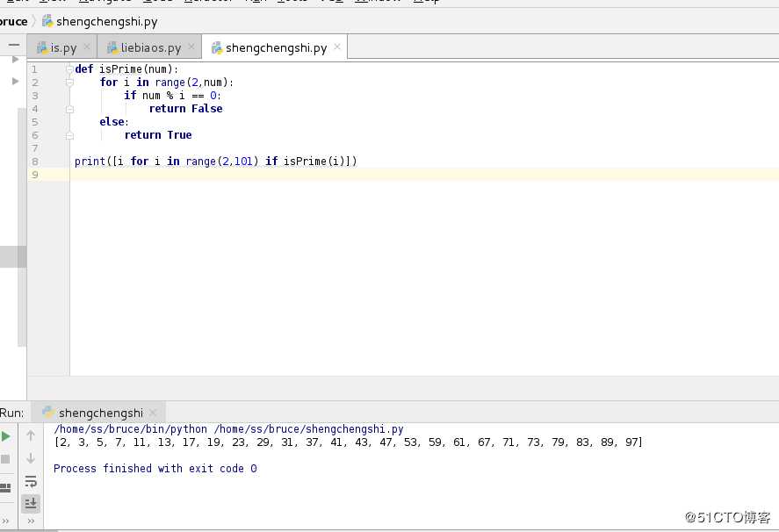The image size is (779, 532).
Task: Click the /home/ss/bruce/bin/python interpreter path
Action: pos(130,428)
